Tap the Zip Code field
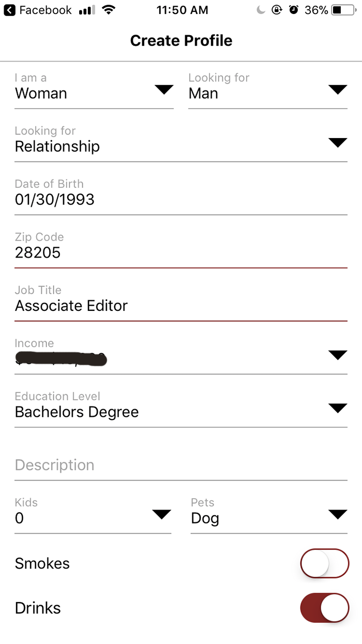This screenshot has width=362, height=644. [180, 252]
